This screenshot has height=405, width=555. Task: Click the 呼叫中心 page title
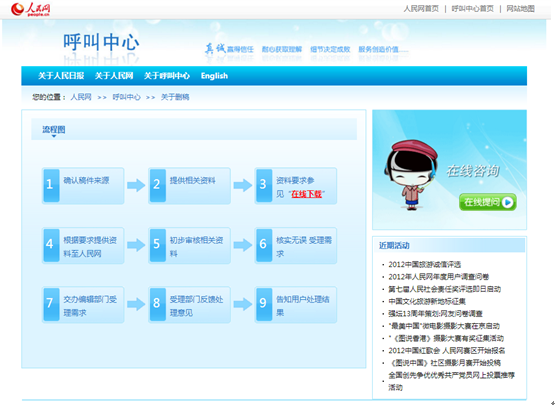(101, 42)
